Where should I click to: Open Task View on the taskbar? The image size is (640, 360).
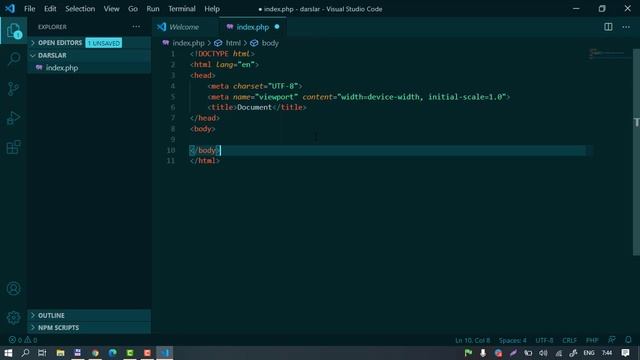42,353
